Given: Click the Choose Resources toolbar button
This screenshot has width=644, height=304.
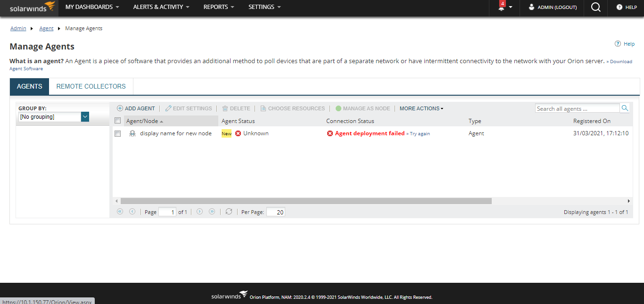Looking at the screenshot, I should (x=292, y=108).
